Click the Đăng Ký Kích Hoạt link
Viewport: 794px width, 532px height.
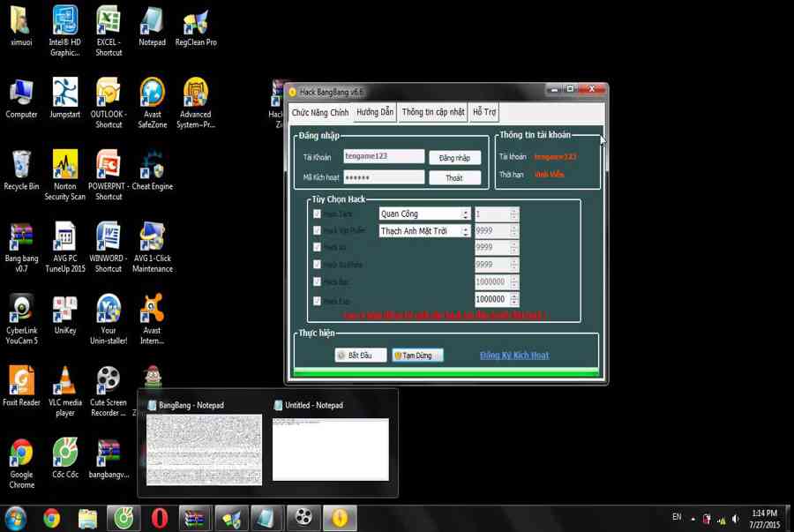(x=514, y=356)
